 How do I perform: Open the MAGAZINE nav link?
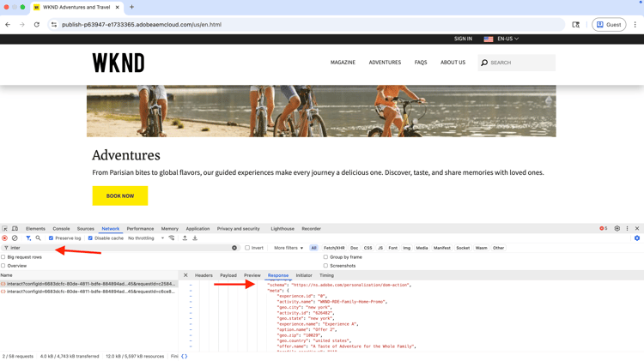(343, 63)
